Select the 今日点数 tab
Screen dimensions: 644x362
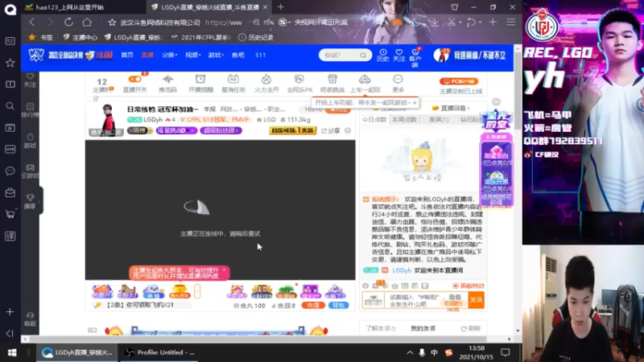374,119
